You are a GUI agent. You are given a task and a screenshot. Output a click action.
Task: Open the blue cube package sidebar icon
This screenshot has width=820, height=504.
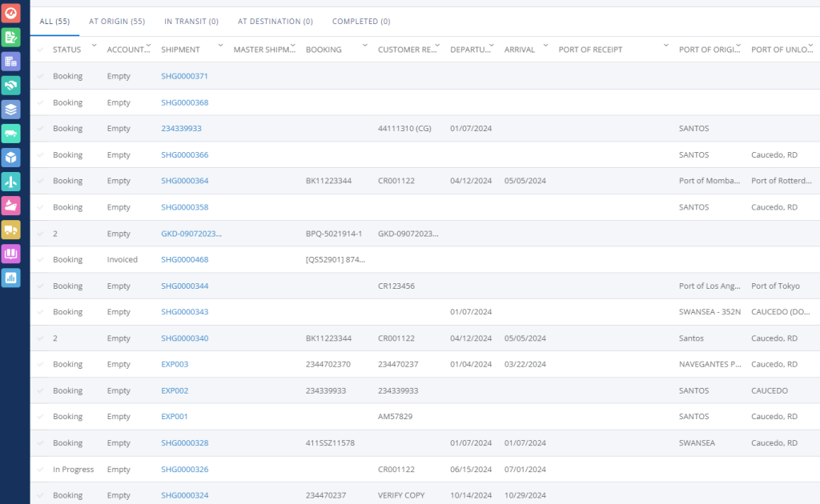point(11,157)
